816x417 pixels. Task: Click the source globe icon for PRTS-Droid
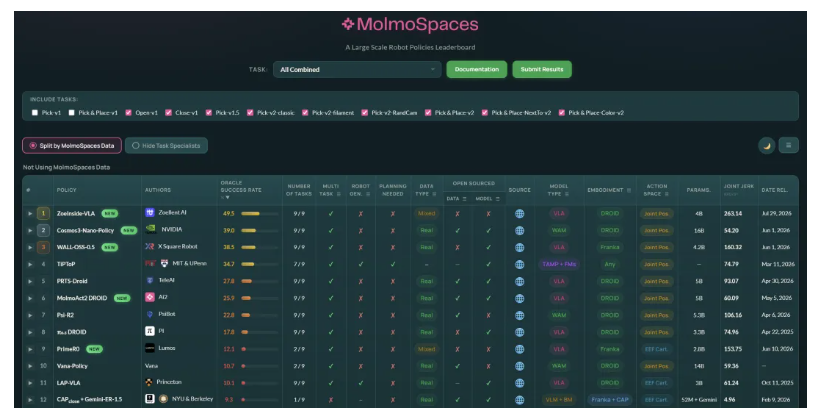519,281
